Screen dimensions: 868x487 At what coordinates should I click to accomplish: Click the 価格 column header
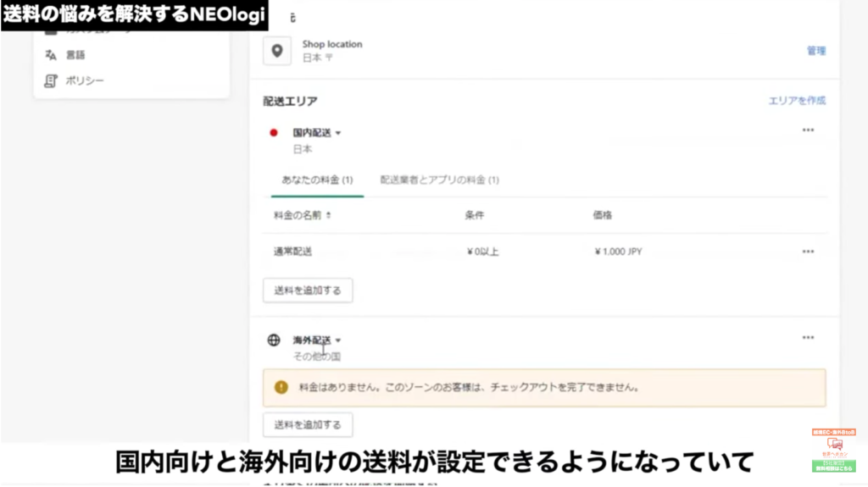click(603, 215)
